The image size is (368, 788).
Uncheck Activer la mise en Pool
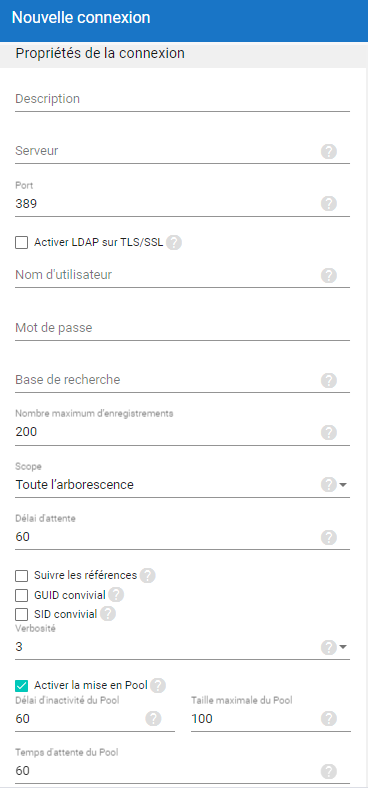point(22,685)
